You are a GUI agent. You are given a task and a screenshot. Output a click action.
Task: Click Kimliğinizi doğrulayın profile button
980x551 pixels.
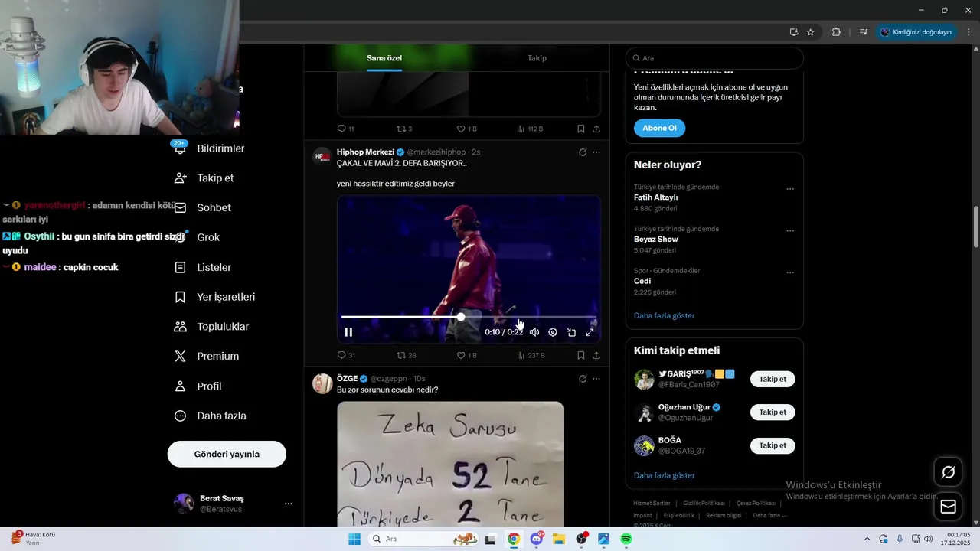pyautogui.click(x=916, y=32)
